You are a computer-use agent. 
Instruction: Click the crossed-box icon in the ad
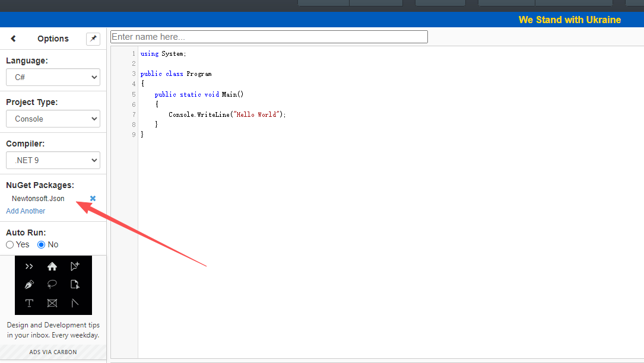52,303
